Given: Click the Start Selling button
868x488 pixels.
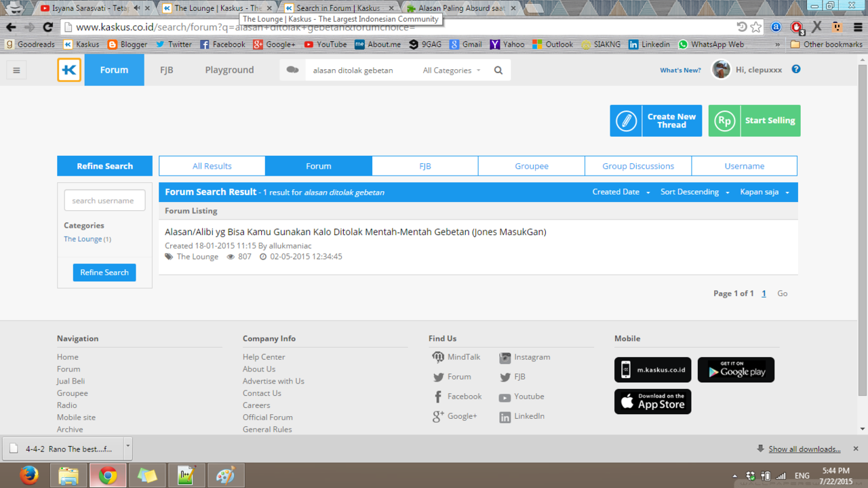Looking at the screenshot, I should point(754,121).
